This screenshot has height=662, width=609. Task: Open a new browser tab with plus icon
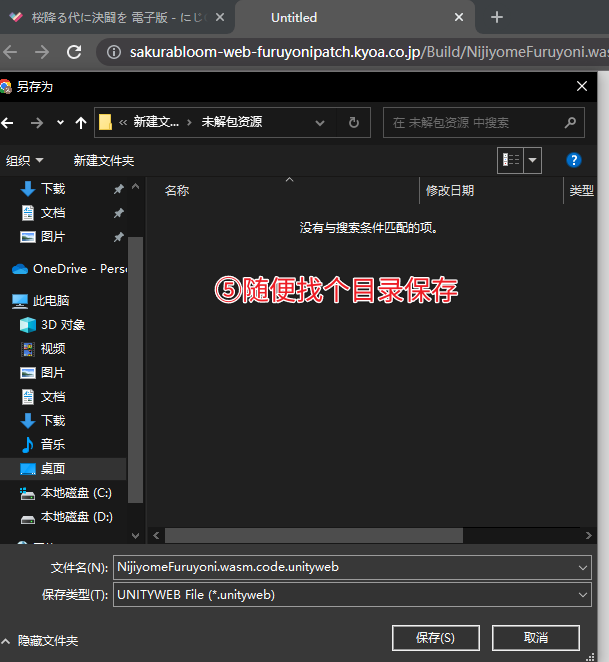497,17
